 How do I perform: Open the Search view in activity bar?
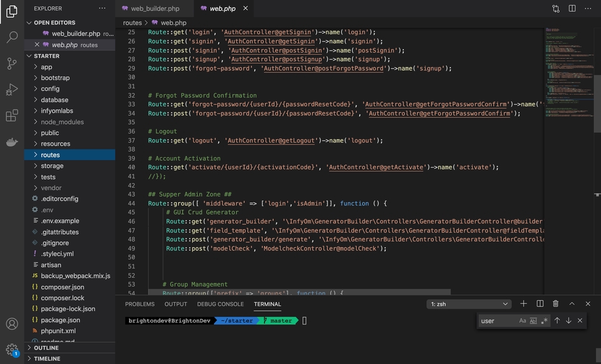coord(11,37)
